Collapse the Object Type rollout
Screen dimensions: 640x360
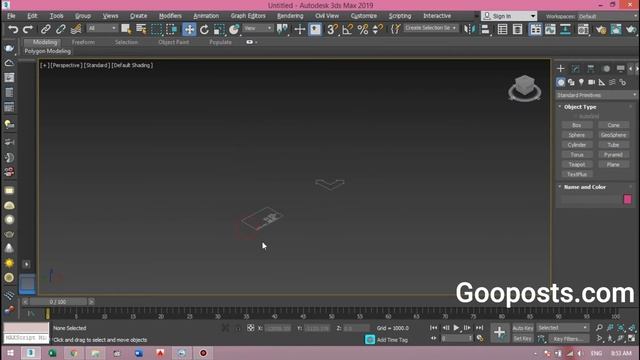(x=580, y=107)
